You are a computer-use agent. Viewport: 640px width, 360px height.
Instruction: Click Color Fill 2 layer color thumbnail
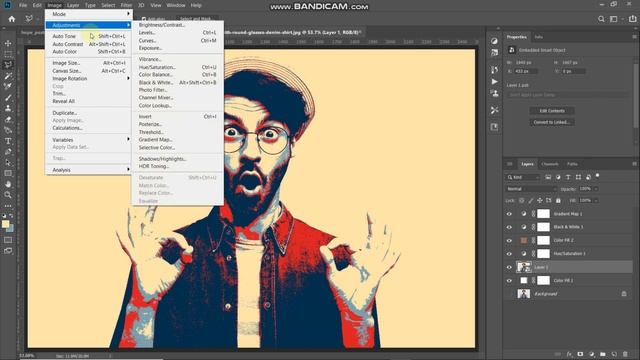[524, 240]
